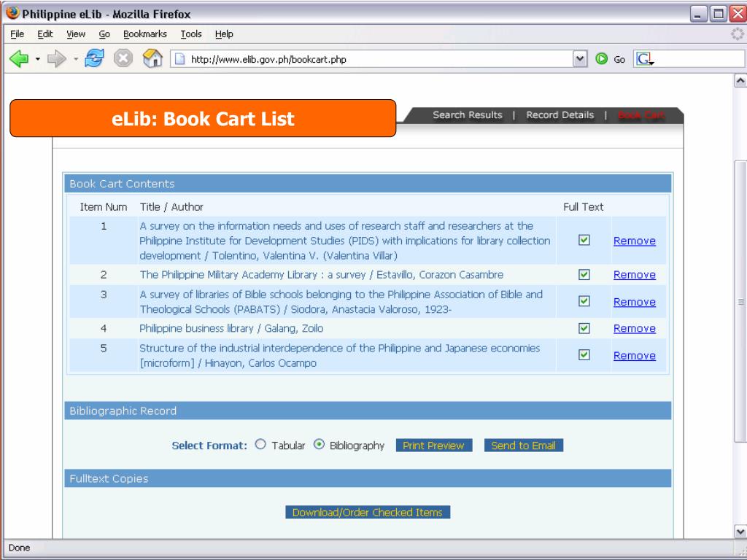Click the title starting 'A survey of libraries of Bible schools'
747x560 pixels.
tap(341, 301)
